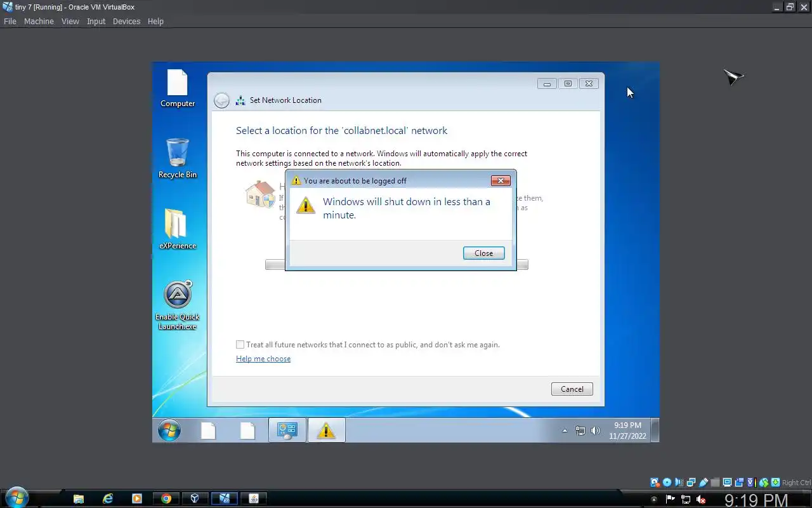812x508 pixels.
Task: Click the VirtualBox mouse integration indicator
Action: tap(764, 483)
